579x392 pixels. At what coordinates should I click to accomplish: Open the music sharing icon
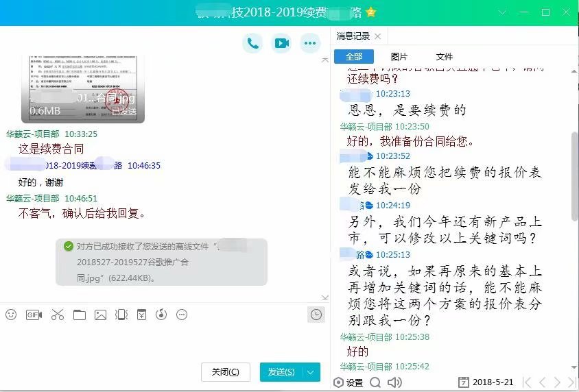pos(161,315)
